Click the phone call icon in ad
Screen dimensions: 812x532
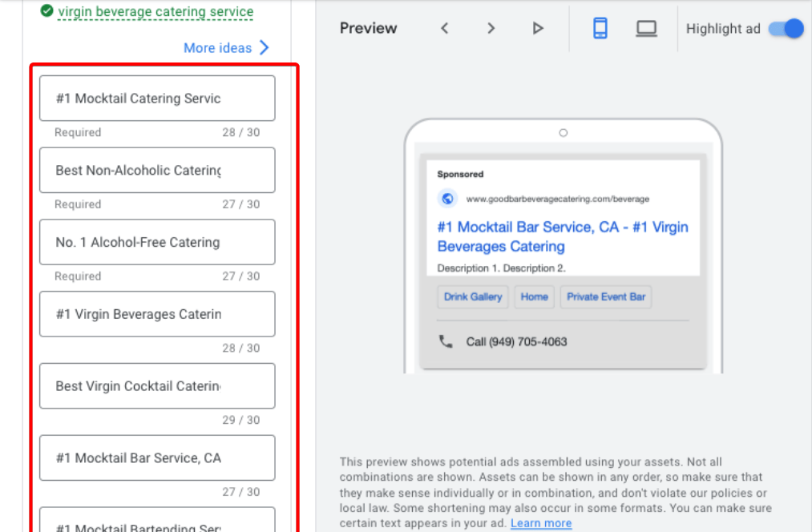click(x=446, y=341)
